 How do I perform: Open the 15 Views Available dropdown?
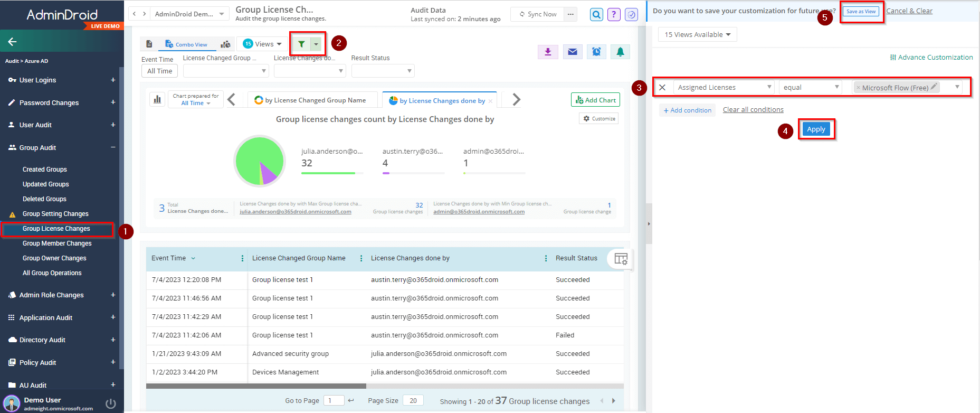(x=697, y=35)
